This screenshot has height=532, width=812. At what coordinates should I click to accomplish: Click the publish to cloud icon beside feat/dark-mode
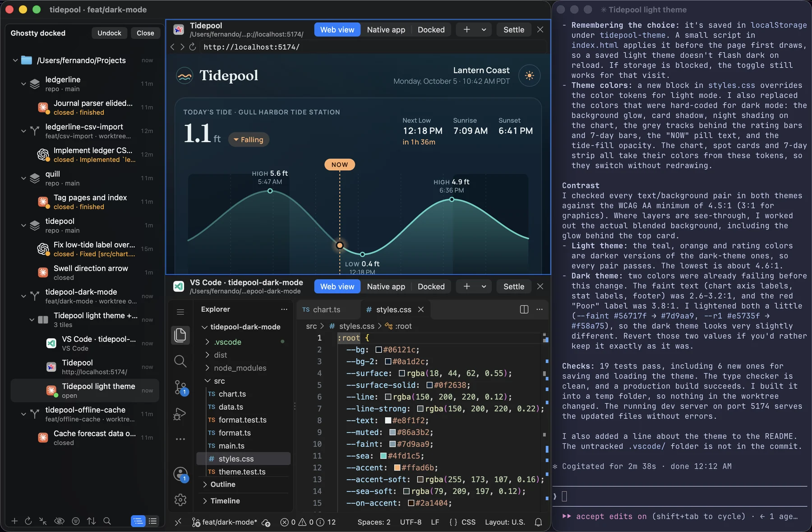click(266, 523)
